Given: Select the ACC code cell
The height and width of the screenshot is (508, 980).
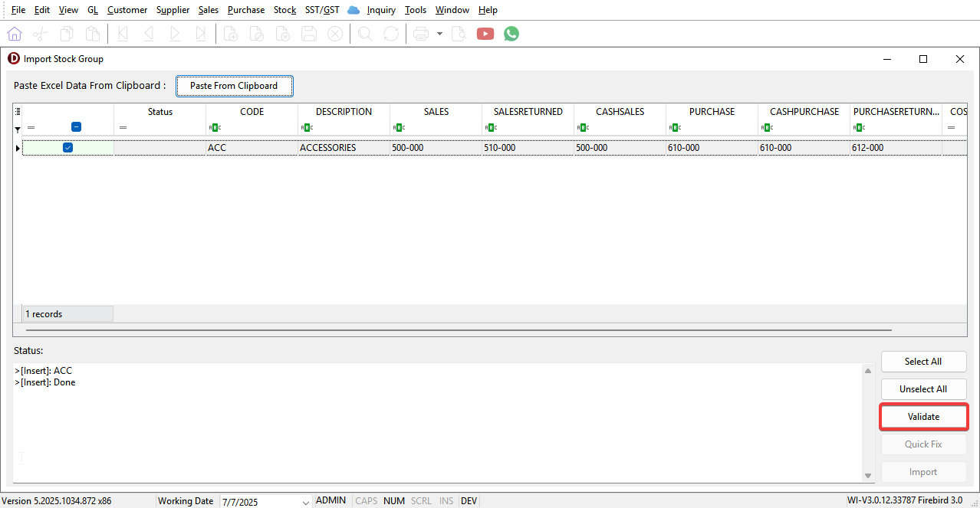Looking at the screenshot, I should [252, 148].
